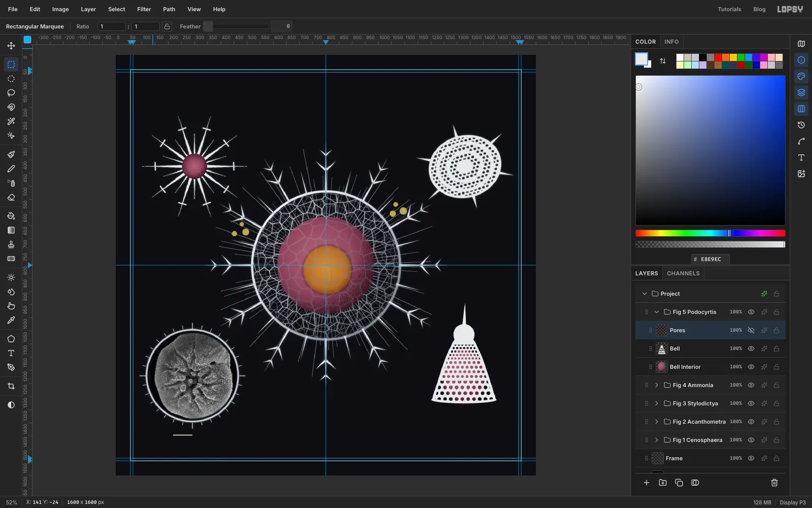Collapse the Fig 5 Podocyrtis group
Screen dimensions: 812x508
coord(657,312)
